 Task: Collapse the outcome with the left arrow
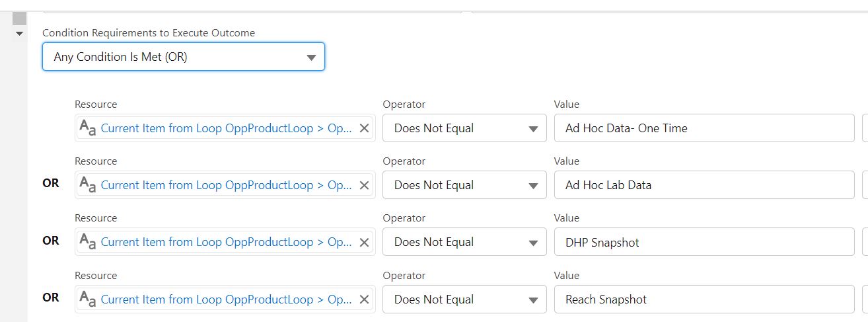[x=19, y=33]
